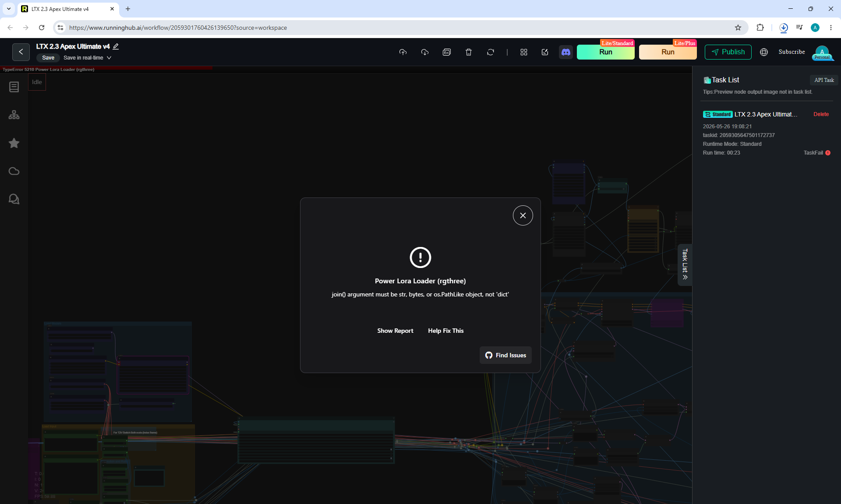
Task: Open the browser tab search dropdown arrow
Action: (x=9, y=9)
